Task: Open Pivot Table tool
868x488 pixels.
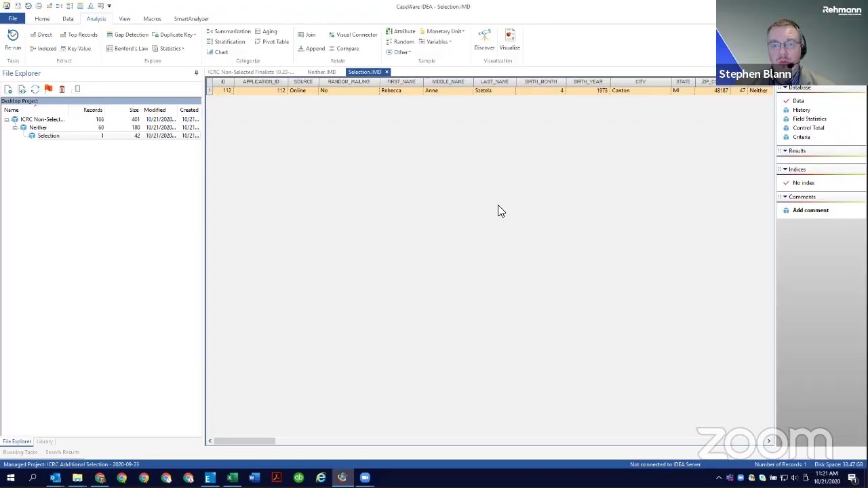Action: pos(272,42)
